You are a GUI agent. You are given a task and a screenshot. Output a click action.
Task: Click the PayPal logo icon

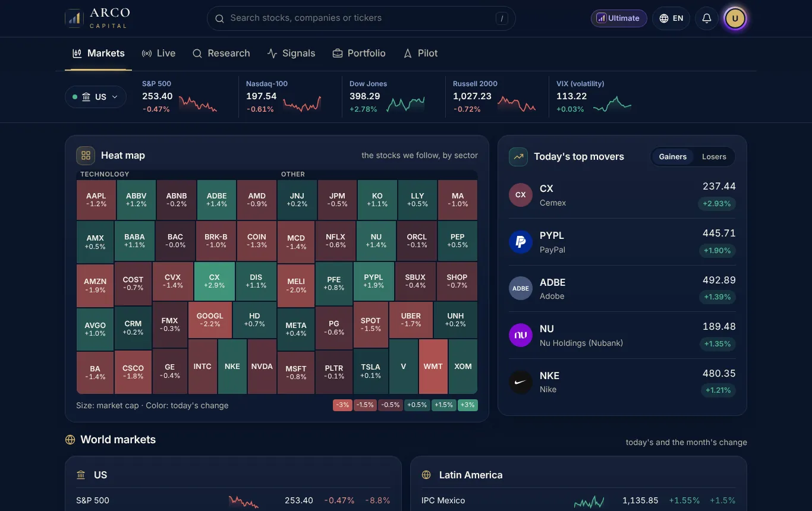click(x=520, y=242)
